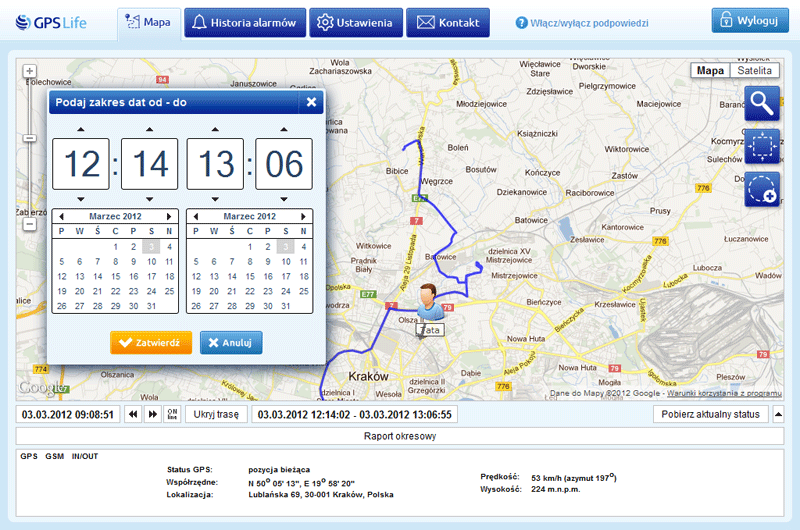Click Ukryj trasę to hide route
The height and width of the screenshot is (530, 800).
[216, 414]
